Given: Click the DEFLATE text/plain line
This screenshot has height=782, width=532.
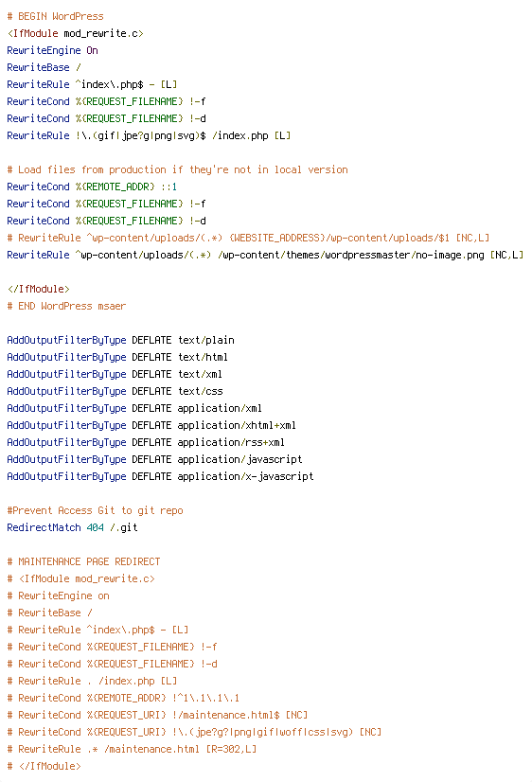Looking at the screenshot, I should click(x=120, y=340).
